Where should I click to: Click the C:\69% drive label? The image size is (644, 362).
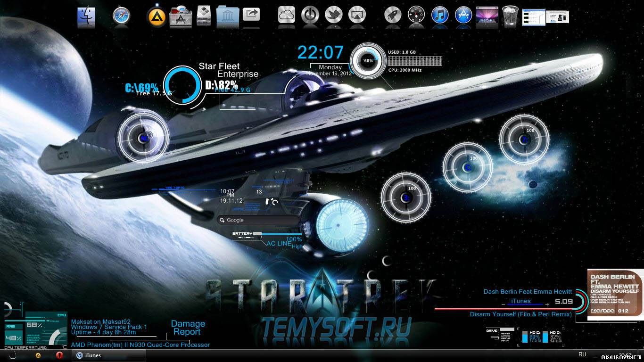tap(142, 88)
